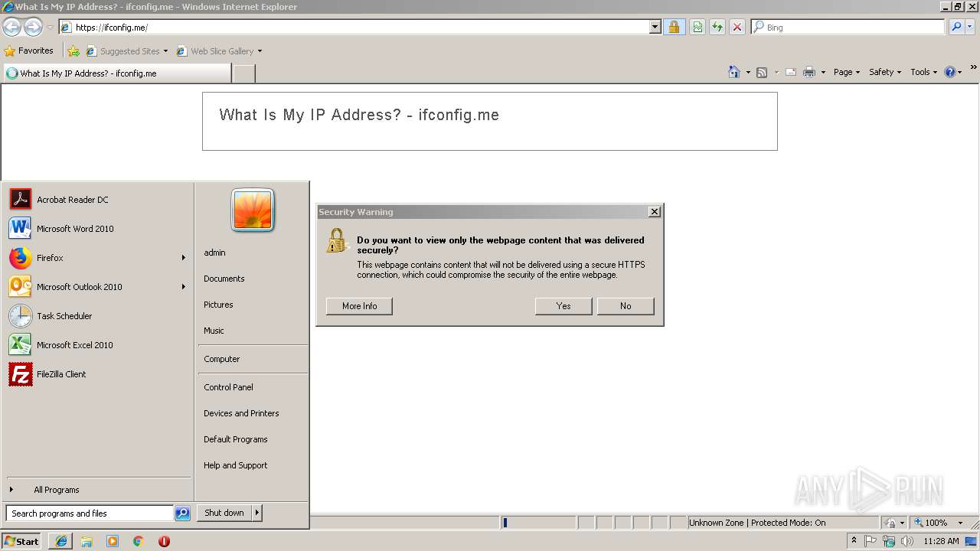Click the Print icon
Image resolution: width=980 pixels, height=551 pixels.
coord(808,72)
